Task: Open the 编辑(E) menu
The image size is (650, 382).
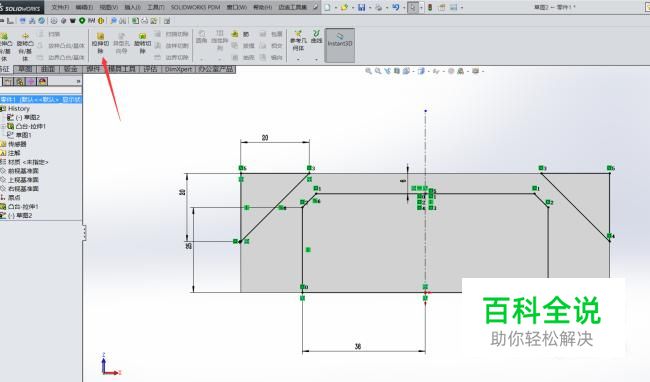Action: click(84, 7)
